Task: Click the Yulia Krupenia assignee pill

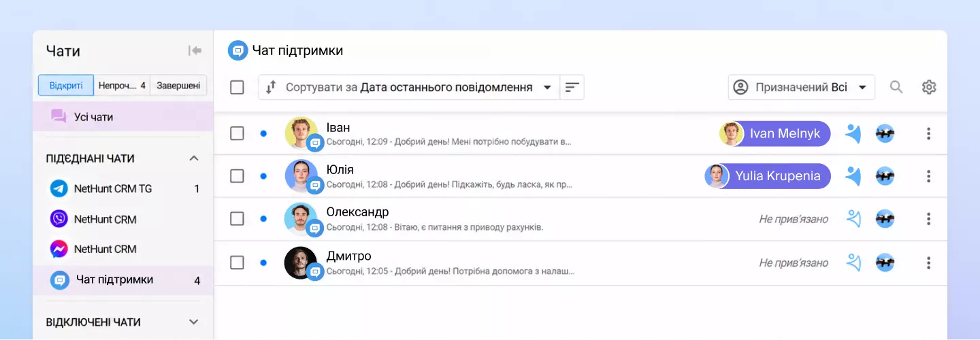Action: click(768, 176)
